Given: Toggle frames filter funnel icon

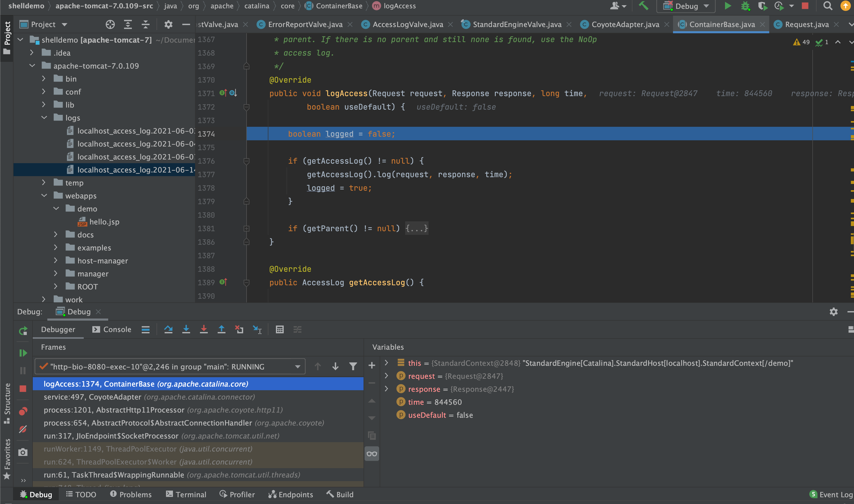Looking at the screenshot, I should click(353, 366).
